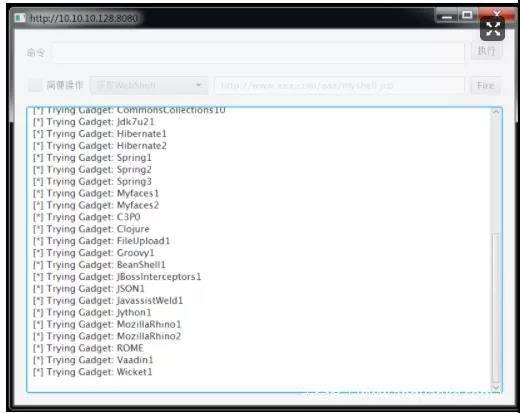Click the dropdown arrow on combo box
Screen dimensions: 520x413
pos(199,85)
